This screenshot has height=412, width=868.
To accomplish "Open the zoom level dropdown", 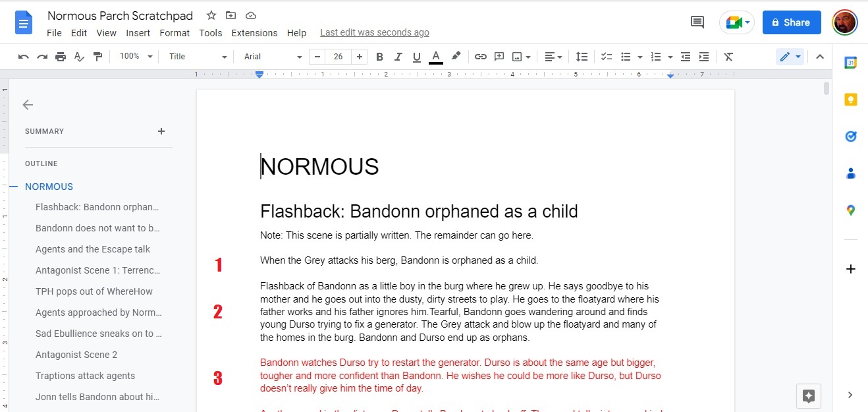I will 136,57.
